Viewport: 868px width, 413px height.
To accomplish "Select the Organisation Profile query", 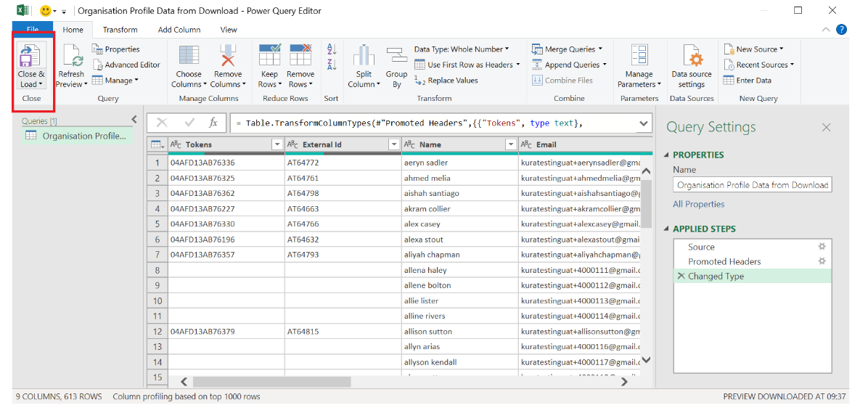I will (78, 136).
